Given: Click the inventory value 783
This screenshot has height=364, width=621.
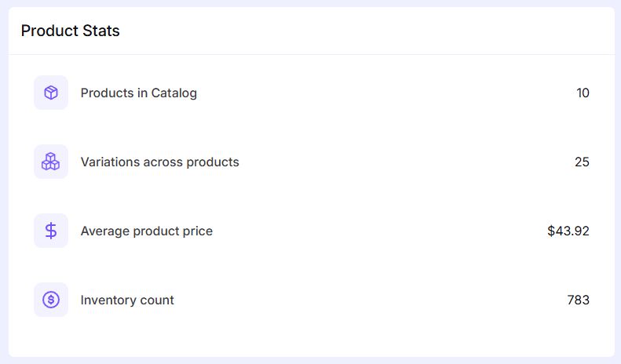Looking at the screenshot, I should tap(579, 300).
